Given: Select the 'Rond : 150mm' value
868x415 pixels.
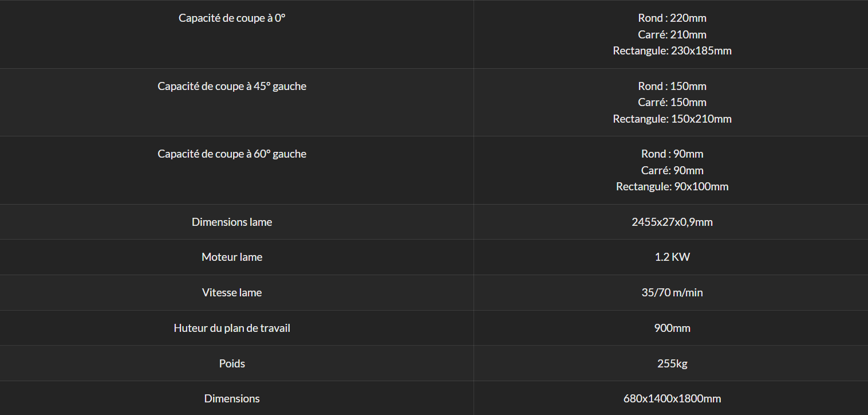Looking at the screenshot, I should pyautogui.click(x=672, y=86).
